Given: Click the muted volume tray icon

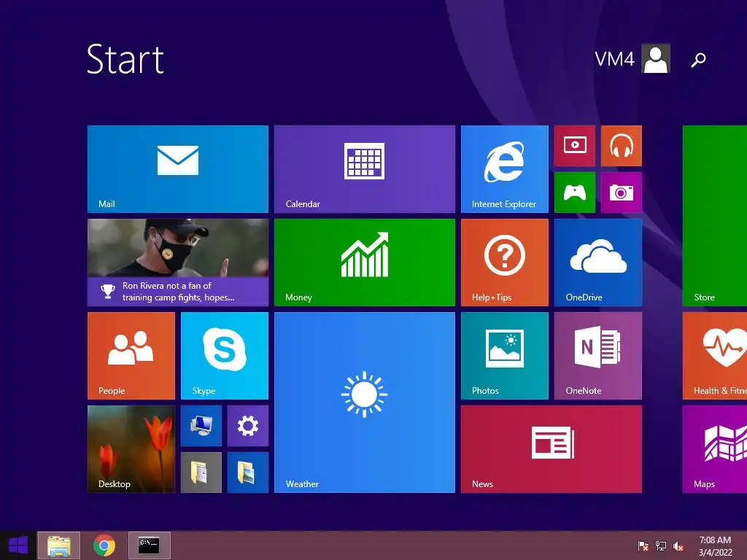Looking at the screenshot, I should click(x=678, y=546).
